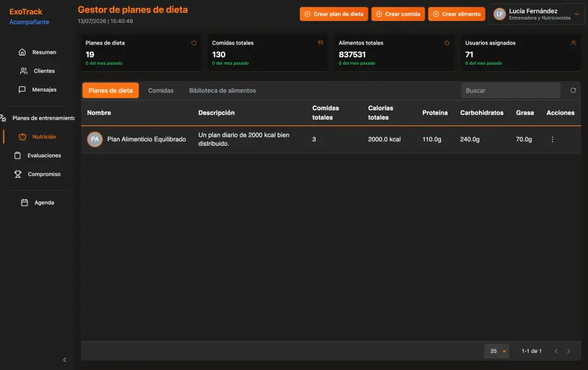This screenshot has width=588, height=370.
Task: Click inside the Buscar search field
Action: (510, 90)
